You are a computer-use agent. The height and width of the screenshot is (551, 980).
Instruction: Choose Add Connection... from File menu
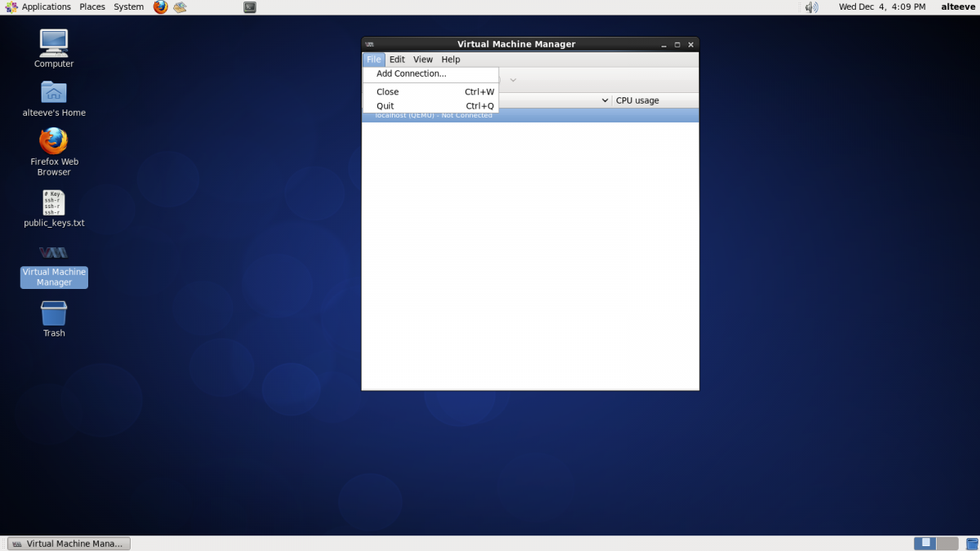pos(412,73)
